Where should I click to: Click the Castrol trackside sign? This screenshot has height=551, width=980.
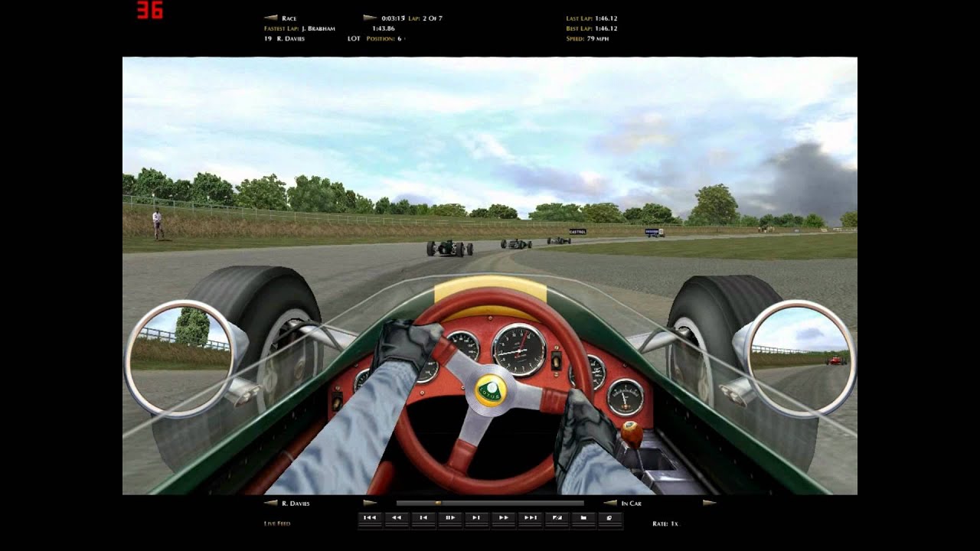coord(578,231)
